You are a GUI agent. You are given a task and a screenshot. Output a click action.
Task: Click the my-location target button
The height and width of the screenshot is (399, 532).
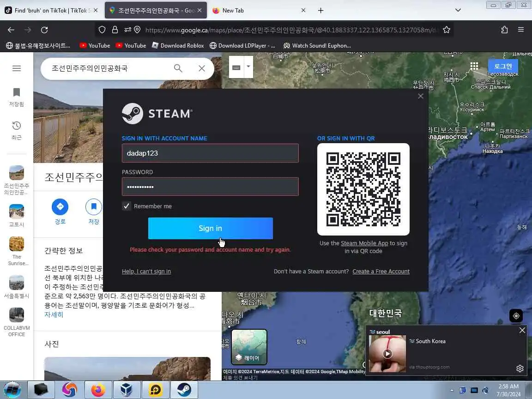[x=516, y=316]
